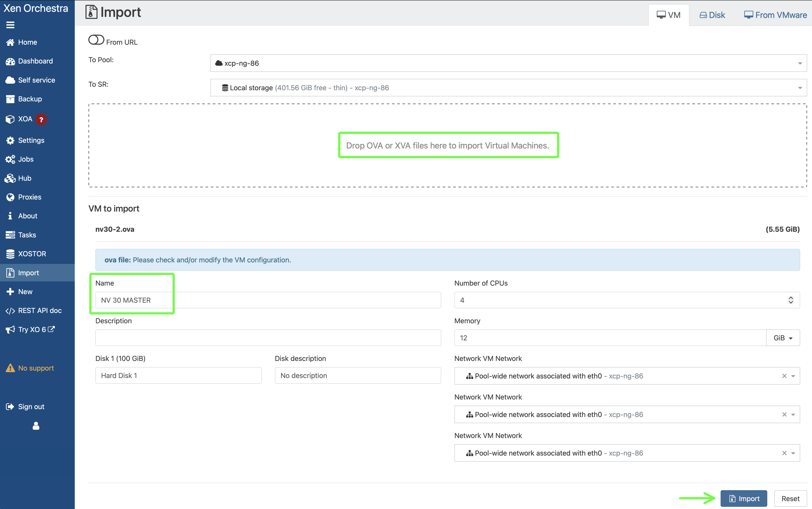The image size is (812, 509).
Task: Expand the To Pool dropdown
Action: click(x=508, y=63)
